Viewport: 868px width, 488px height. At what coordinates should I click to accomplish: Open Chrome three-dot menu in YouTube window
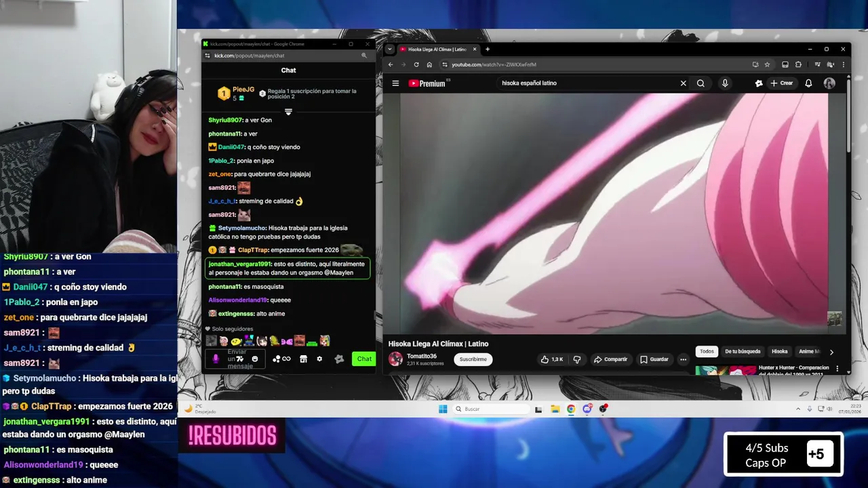click(x=843, y=64)
